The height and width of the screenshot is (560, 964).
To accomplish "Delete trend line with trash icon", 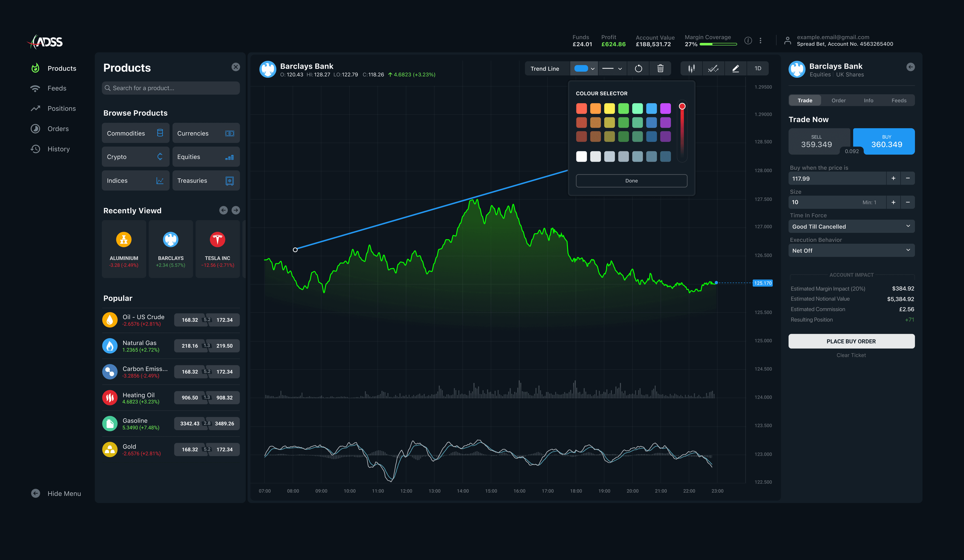I will pyautogui.click(x=660, y=68).
